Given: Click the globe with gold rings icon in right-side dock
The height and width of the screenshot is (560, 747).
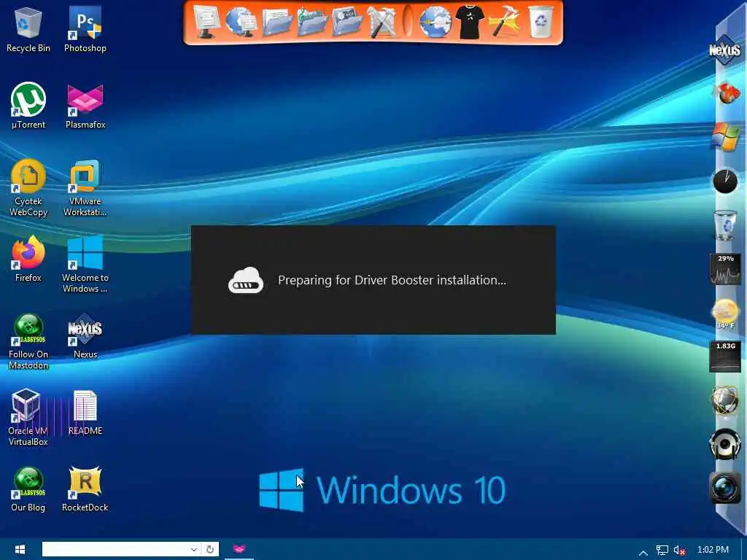Looking at the screenshot, I should [x=725, y=400].
